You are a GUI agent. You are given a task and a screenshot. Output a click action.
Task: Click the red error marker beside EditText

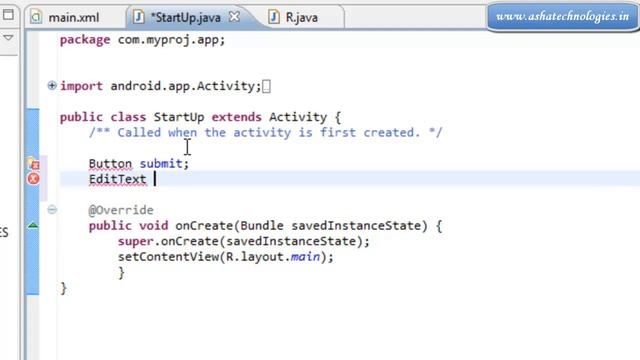pyautogui.click(x=33, y=179)
